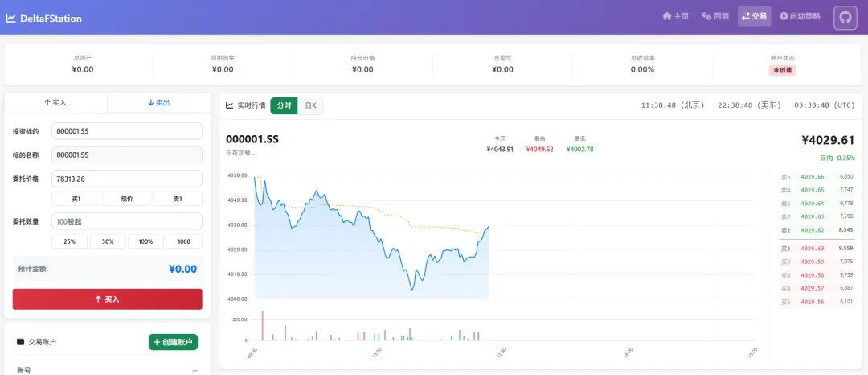Viewport: 868px width, 375px height.
Task: Click the 委托数量 quantity input field
Action: [126, 221]
